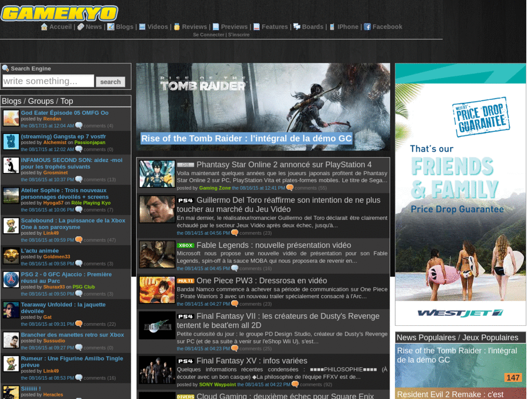The height and width of the screenshot is (399, 532).
Task: Open the L'actu animée blog post
Action: [39, 250]
